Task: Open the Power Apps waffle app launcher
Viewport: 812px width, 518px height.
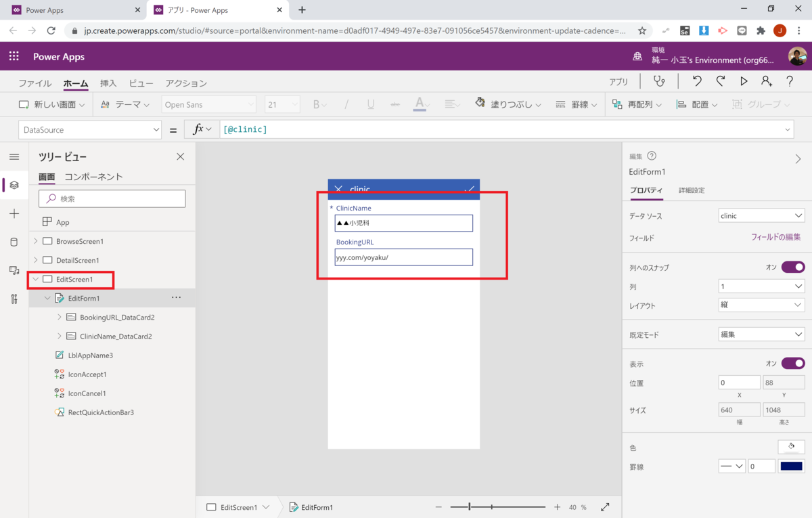Action: pos(14,56)
